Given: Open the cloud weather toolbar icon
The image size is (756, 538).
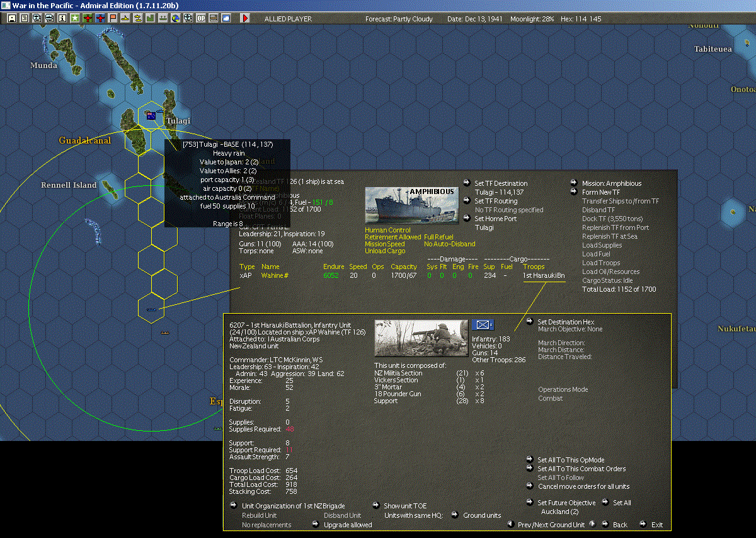Looking at the screenshot, I should (226, 18).
